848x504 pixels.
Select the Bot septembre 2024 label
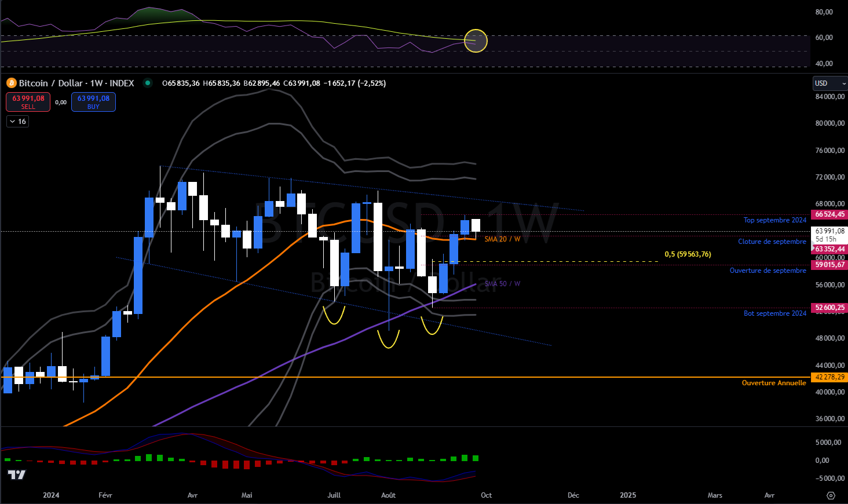tap(774, 313)
